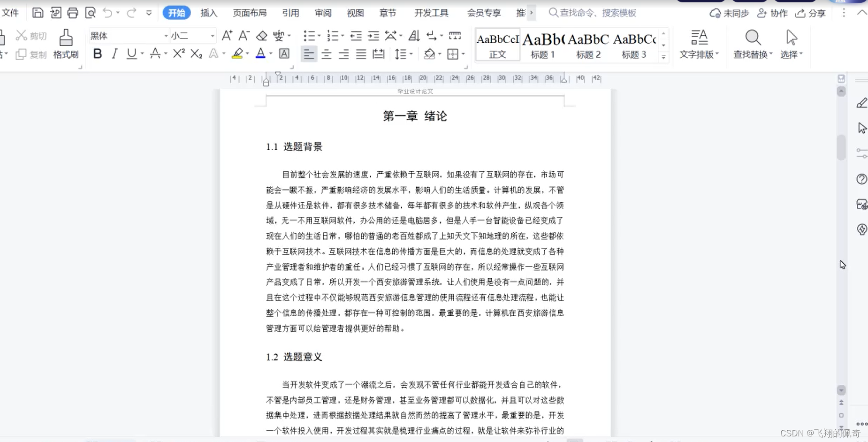Image resolution: width=868 pixels, height=442 pixels.
Task: Increase font size with A+ icon
Action: (227, 36)
